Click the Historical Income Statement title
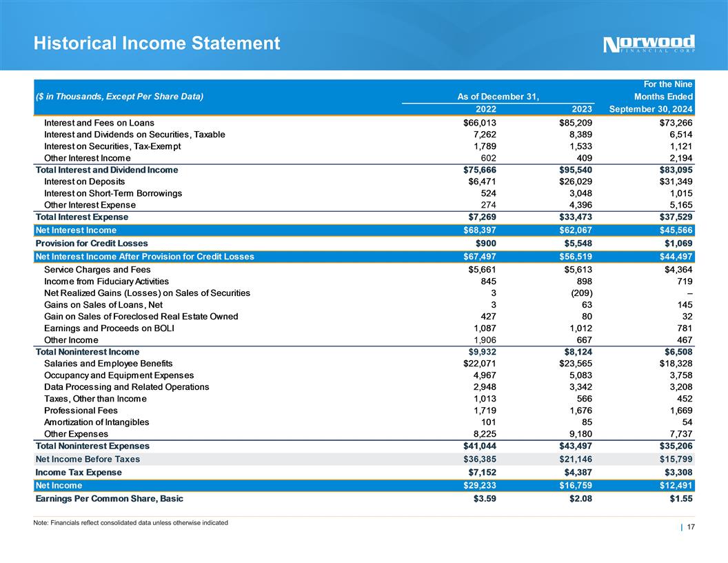Image resolution: width=728 pixels, height=563 pixels. [157, 43]
